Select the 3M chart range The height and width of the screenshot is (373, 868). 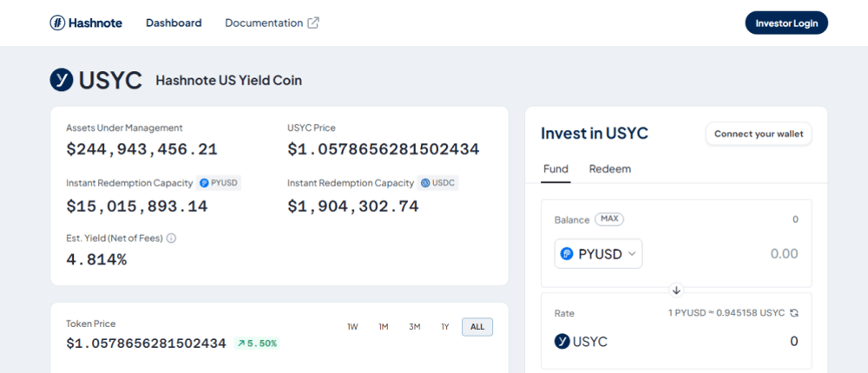click(415, 327)
